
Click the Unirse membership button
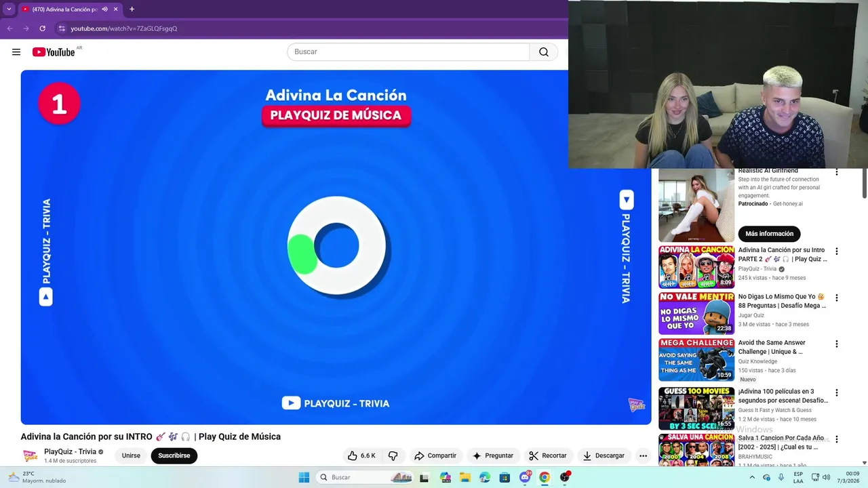click(131, 455)
